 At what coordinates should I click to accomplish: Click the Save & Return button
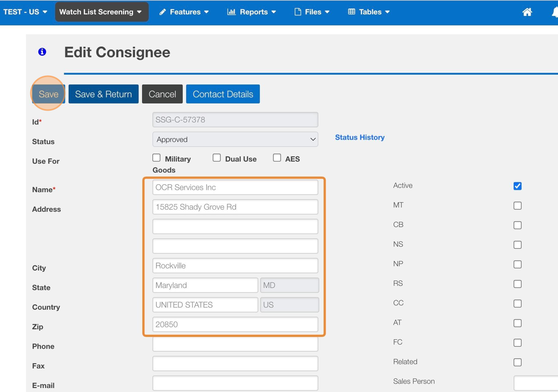coord(104,94)
